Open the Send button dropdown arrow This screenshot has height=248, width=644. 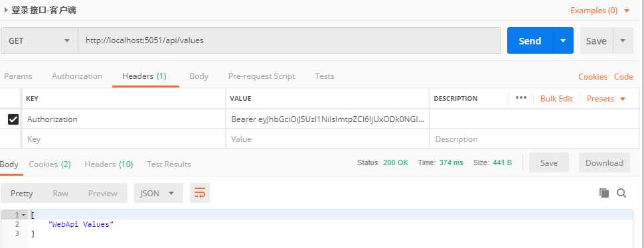(x=563, y=40)
